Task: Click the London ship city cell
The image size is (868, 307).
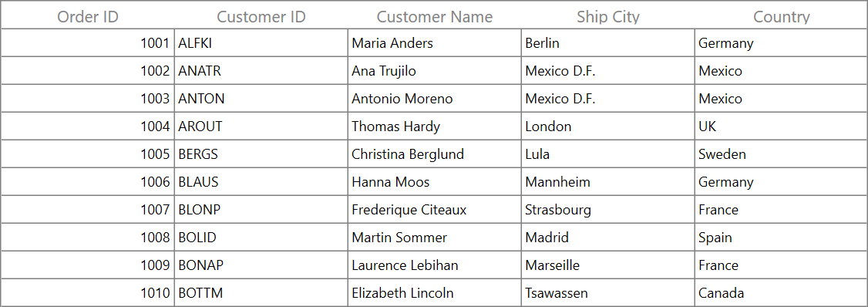Action: [x=607, y=126]
